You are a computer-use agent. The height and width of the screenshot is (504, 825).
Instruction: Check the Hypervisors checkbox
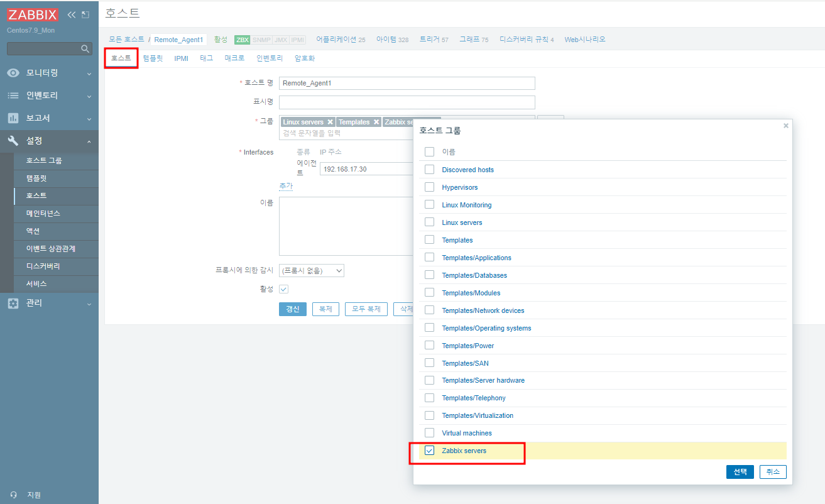430,187
